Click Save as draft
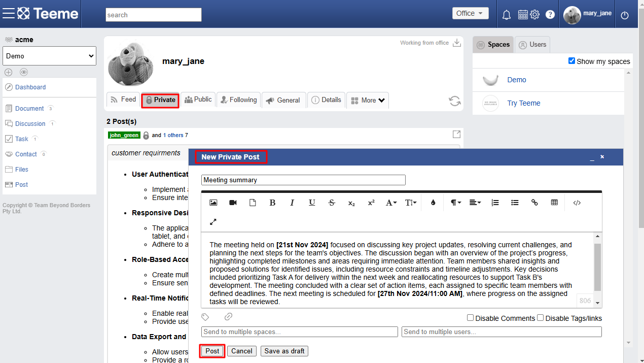This screenshot has height=363, width=644. (x=284, y=351)
